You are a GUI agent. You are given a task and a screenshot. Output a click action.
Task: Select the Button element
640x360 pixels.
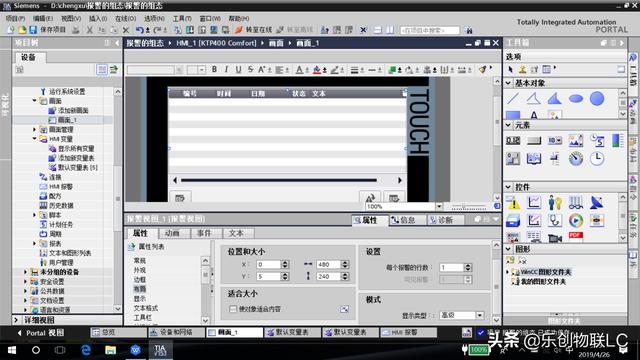533,140
